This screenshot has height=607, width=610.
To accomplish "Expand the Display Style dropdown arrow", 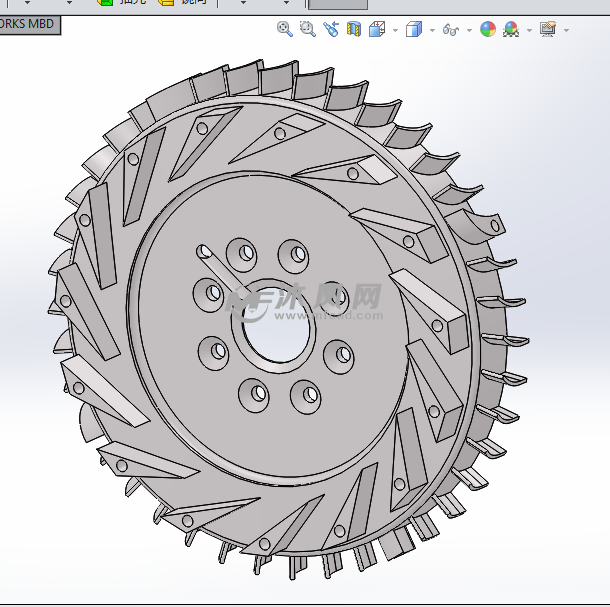I will (x=432, y=30).
